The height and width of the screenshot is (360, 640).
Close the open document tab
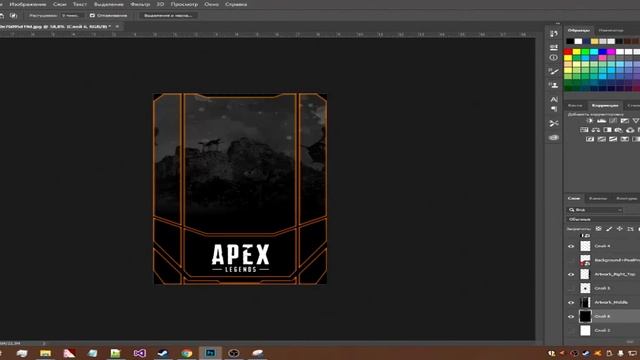click(117, 27)
